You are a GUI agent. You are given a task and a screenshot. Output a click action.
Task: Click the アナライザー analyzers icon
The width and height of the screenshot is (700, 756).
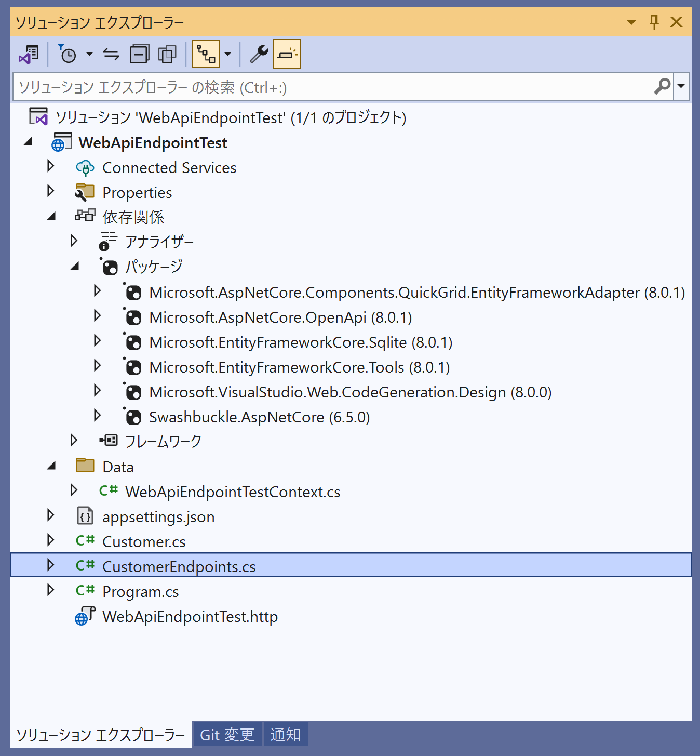click(x=108, y=241)
